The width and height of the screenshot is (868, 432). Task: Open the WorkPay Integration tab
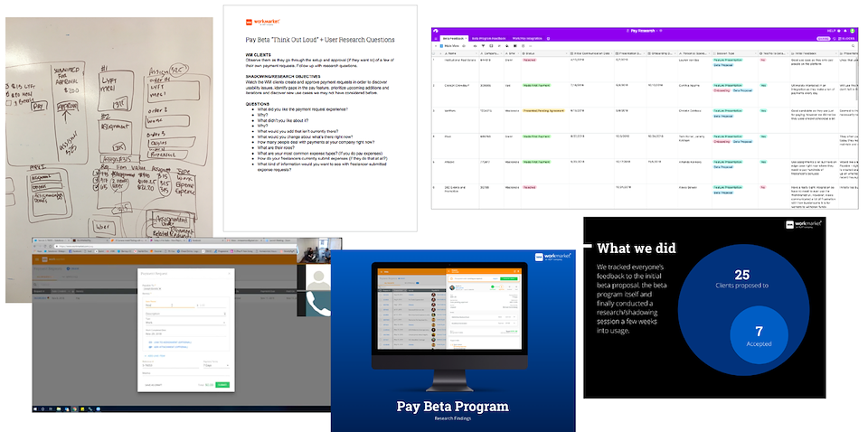tap(527, 38)
